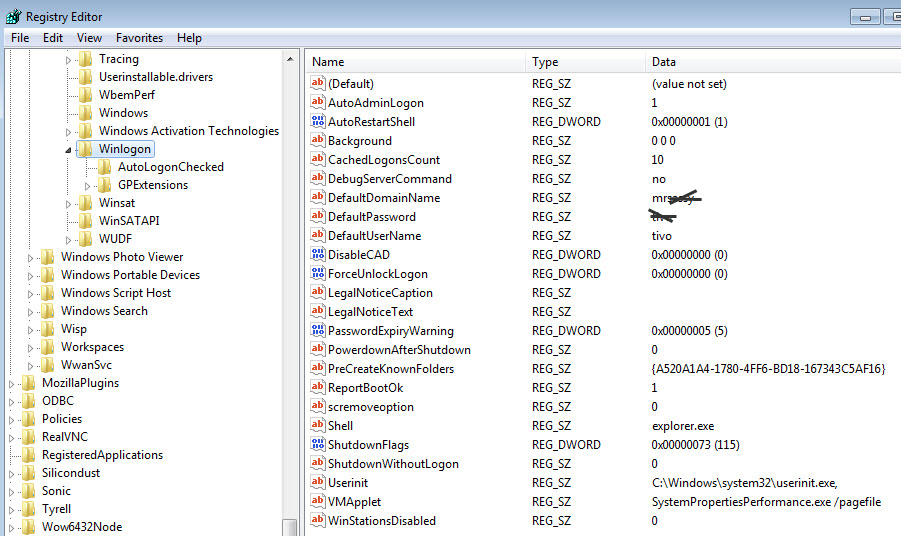Select the RegisteredApplications key
The image size is (901, 536).
point(102,455)
